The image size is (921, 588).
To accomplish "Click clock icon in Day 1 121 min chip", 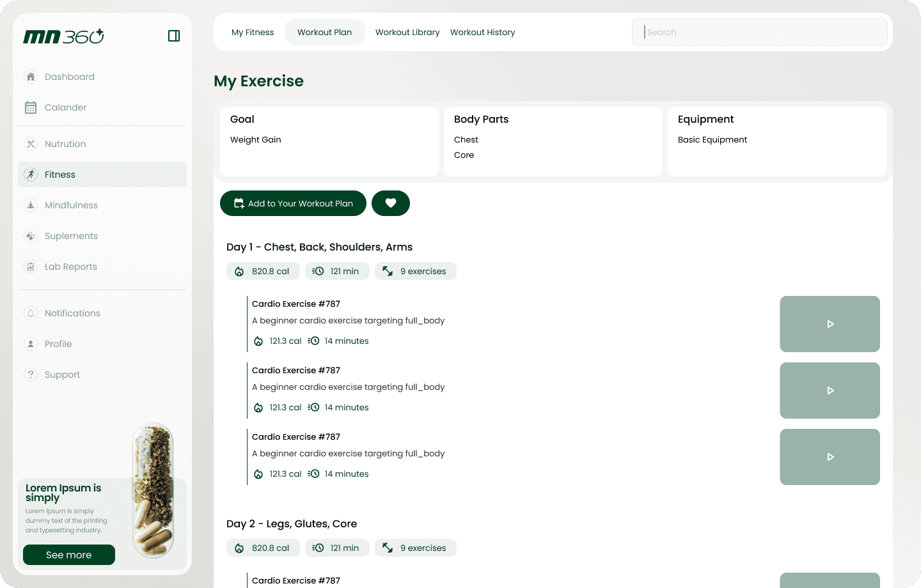I will click(318, 271).
